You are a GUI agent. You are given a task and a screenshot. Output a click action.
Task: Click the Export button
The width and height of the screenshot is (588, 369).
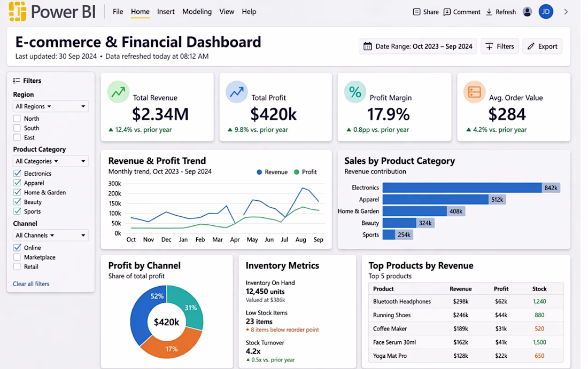point(542,46)
